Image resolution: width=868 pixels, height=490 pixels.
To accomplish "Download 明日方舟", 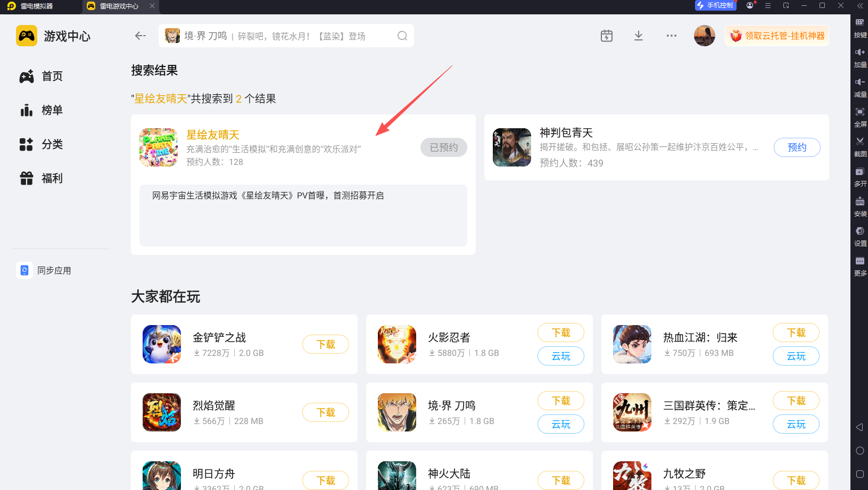I will point(326,480).
